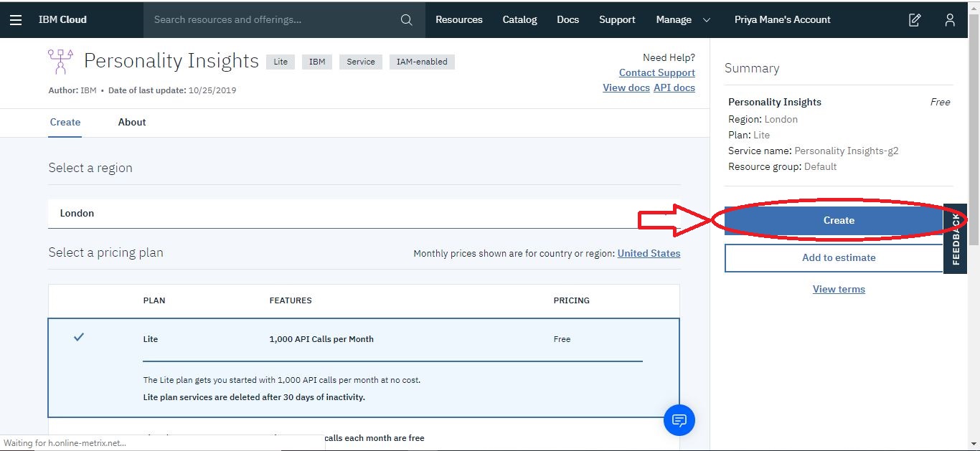Switch to the About tab
This screenshot has height=451, width=980.
click(132, 122)
